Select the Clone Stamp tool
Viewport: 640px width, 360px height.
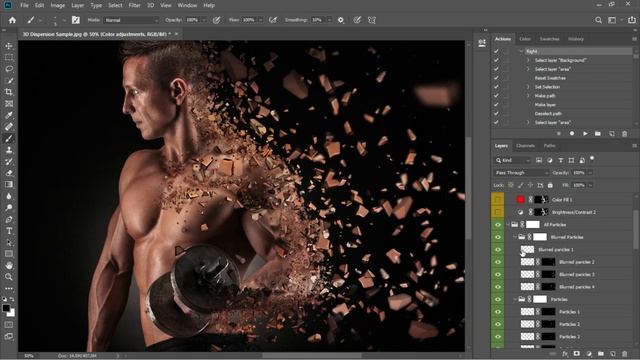(x=9, y=150)
